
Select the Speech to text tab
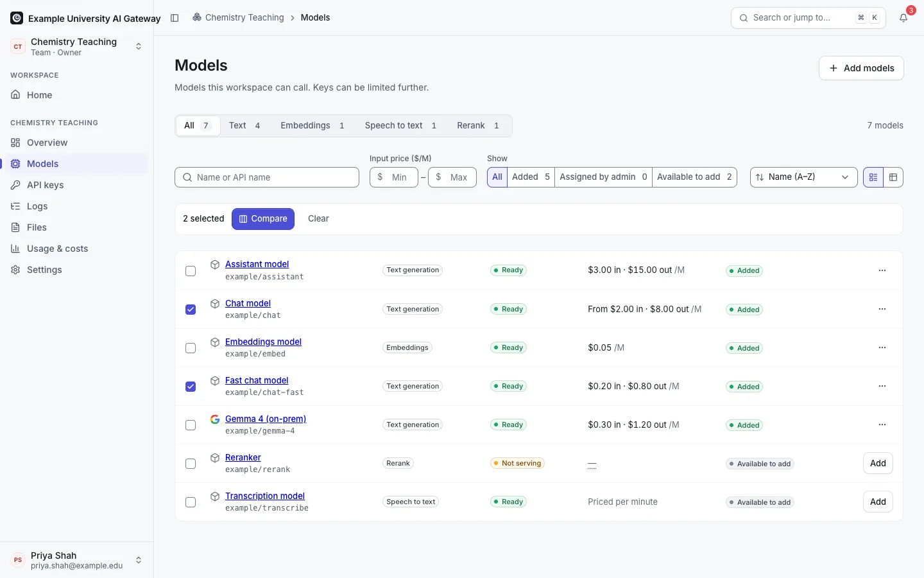click(401, 126)
